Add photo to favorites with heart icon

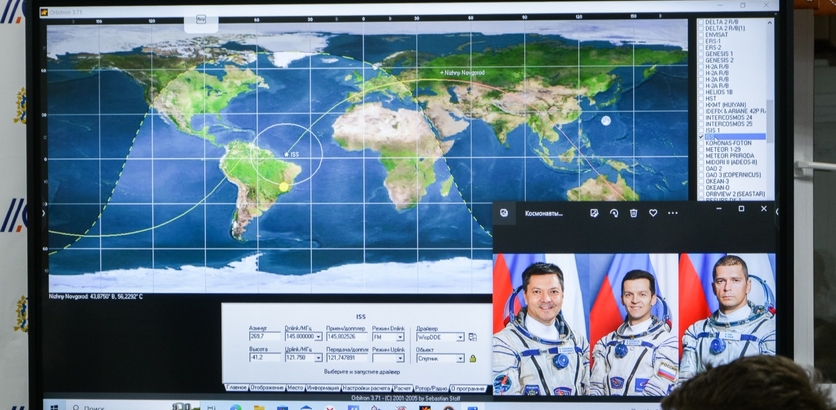653,213
